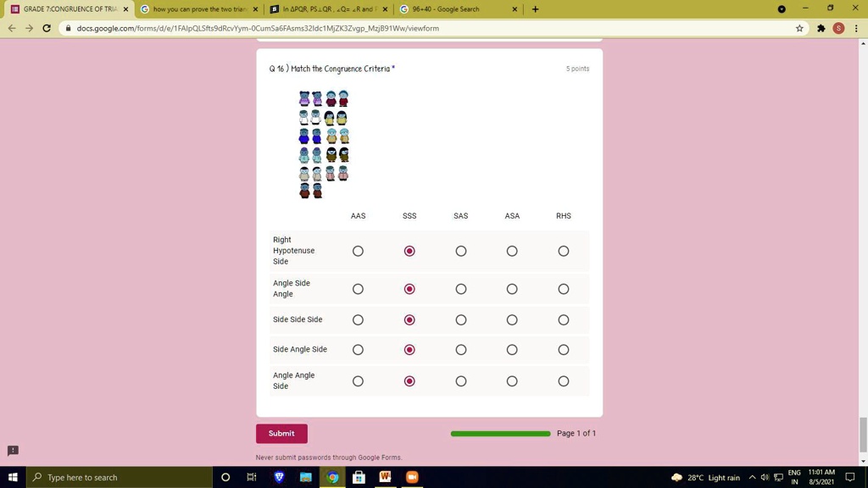868x488 pixels.
Task: Open the Chrome extensions puzzle icon
Action: 821,28
